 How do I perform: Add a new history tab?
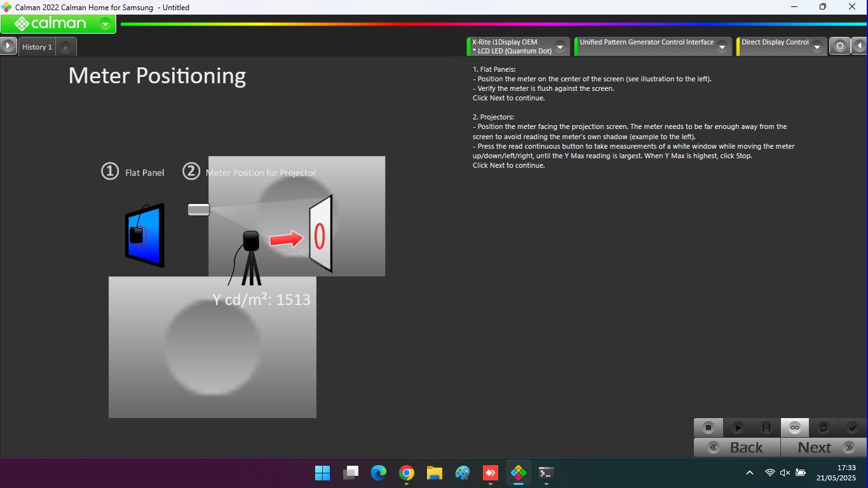65,47
